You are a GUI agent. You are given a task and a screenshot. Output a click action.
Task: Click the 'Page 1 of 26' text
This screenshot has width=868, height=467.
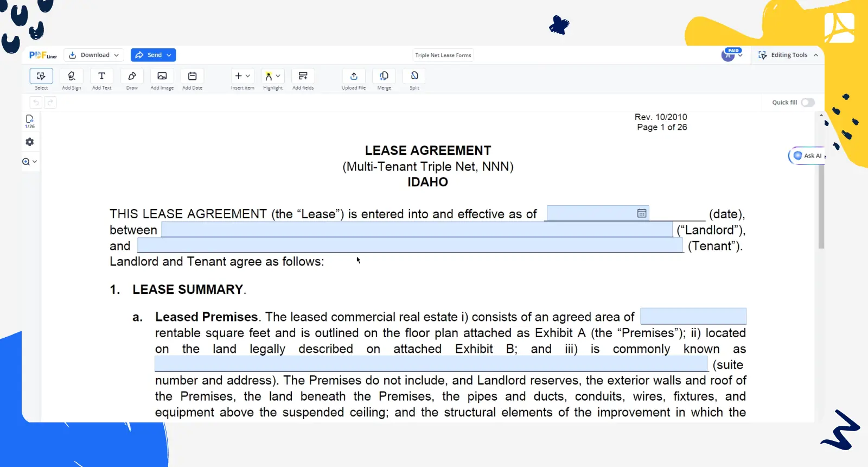662,127
